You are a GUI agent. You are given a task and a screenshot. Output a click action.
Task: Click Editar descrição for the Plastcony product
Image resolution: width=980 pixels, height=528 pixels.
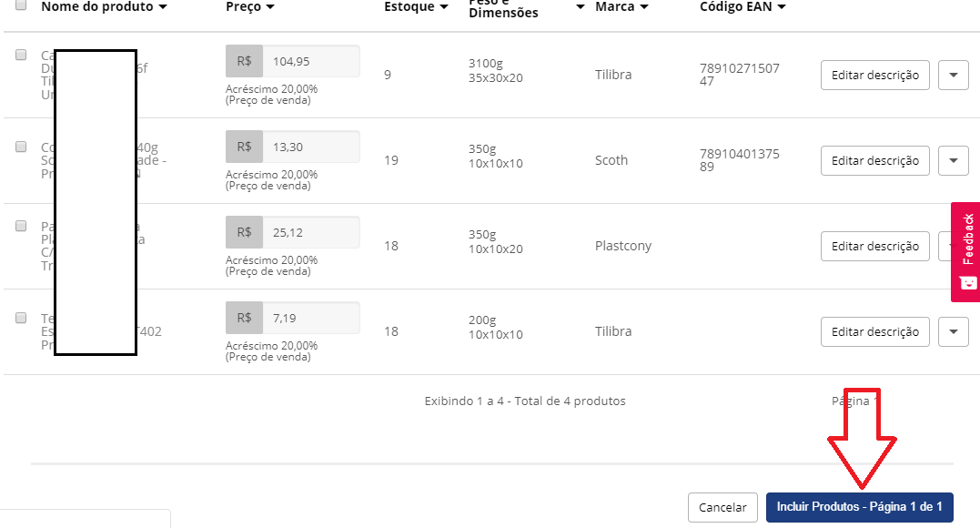point(874,246)
